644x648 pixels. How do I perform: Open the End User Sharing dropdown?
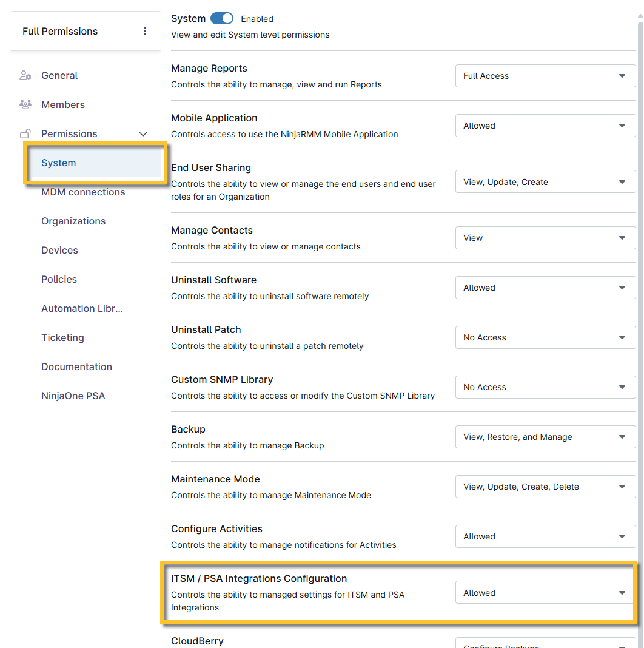[x=545, y=182]
